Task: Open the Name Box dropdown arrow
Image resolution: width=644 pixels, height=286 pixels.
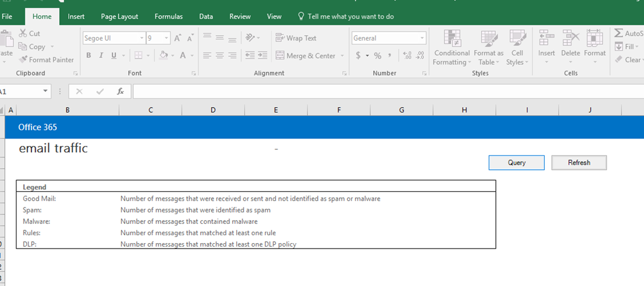Action: click(x=46, y=91)
